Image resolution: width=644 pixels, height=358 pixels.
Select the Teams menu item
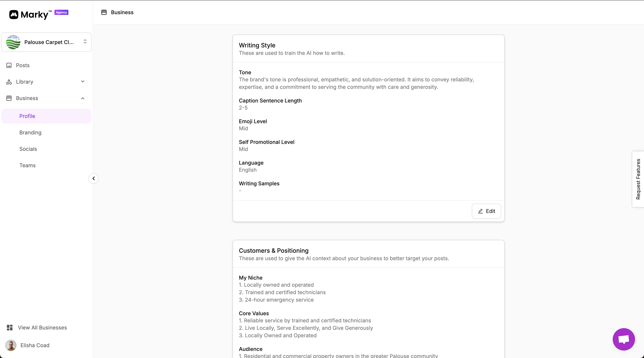[x=28, y=165]
